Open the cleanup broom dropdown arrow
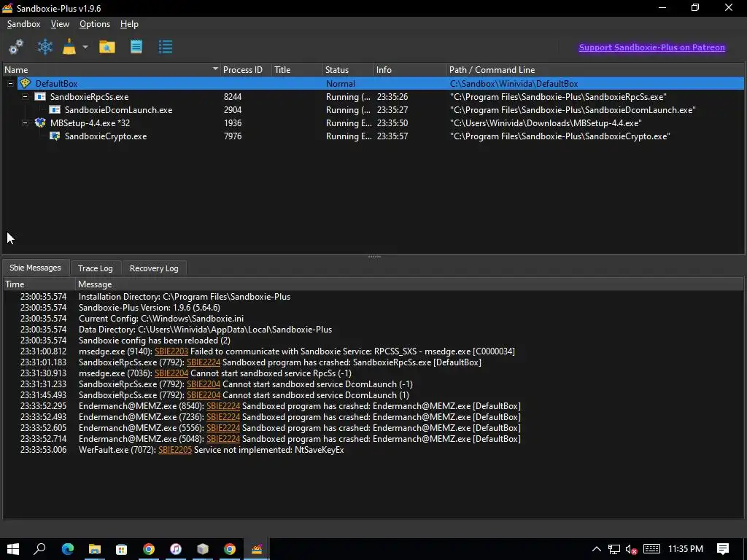Viewport: 747px width, 560px height. coord(85,47)
